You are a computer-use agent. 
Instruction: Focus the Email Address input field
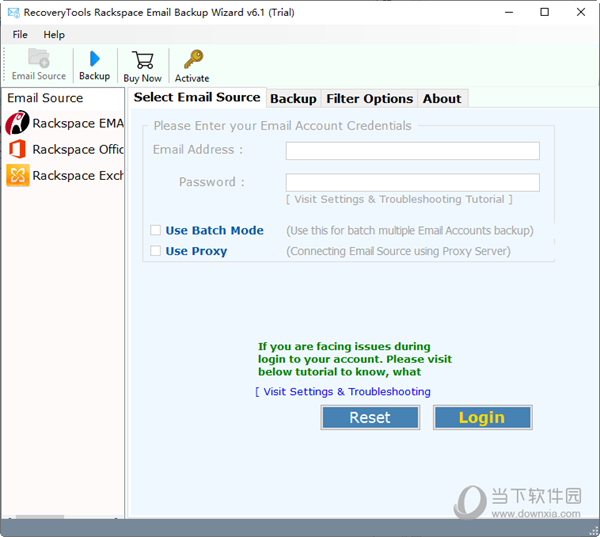coord(412,151)
